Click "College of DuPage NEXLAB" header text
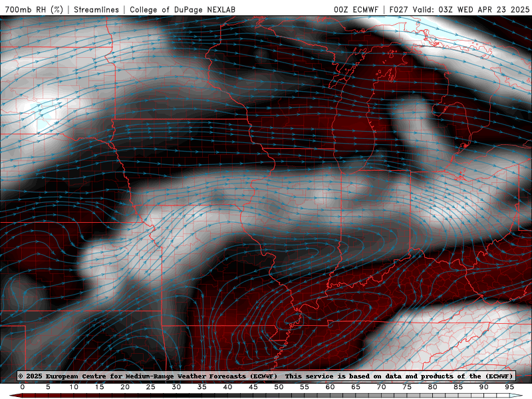Viewport: 532px width, 399px height. (182, 9)
